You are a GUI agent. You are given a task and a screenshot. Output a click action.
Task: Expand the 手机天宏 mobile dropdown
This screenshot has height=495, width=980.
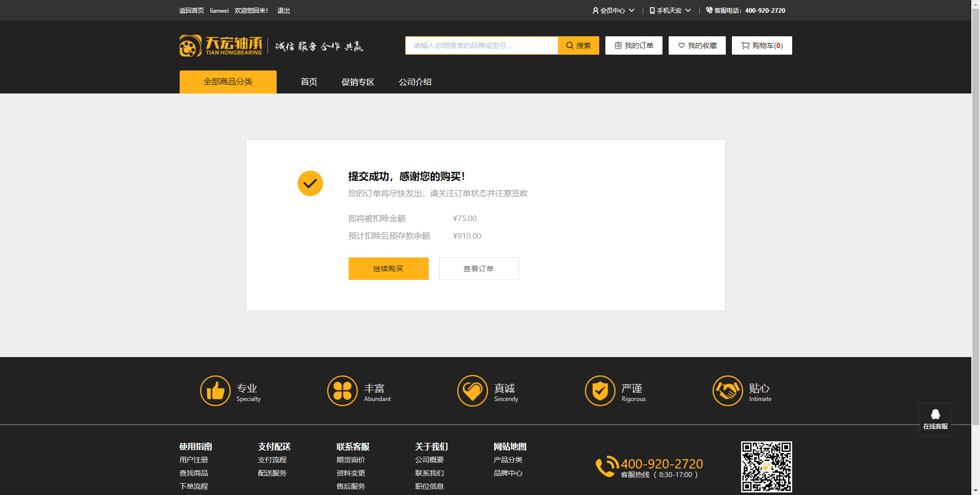(x=670, y=10)
